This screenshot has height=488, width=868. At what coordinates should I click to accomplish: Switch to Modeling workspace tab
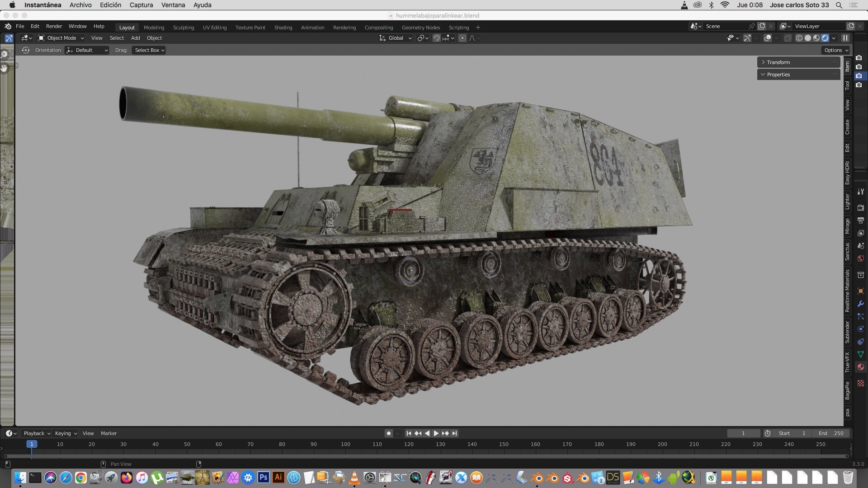click(154, 28)
